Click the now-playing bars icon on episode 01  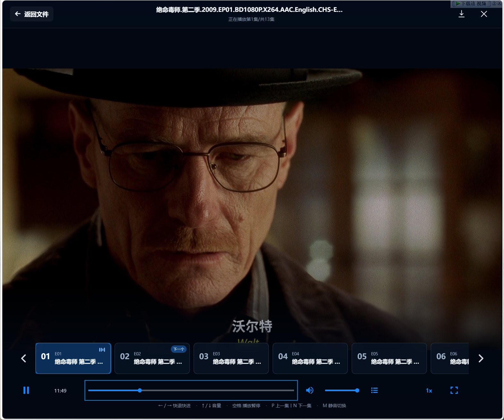tap(102, 350)
